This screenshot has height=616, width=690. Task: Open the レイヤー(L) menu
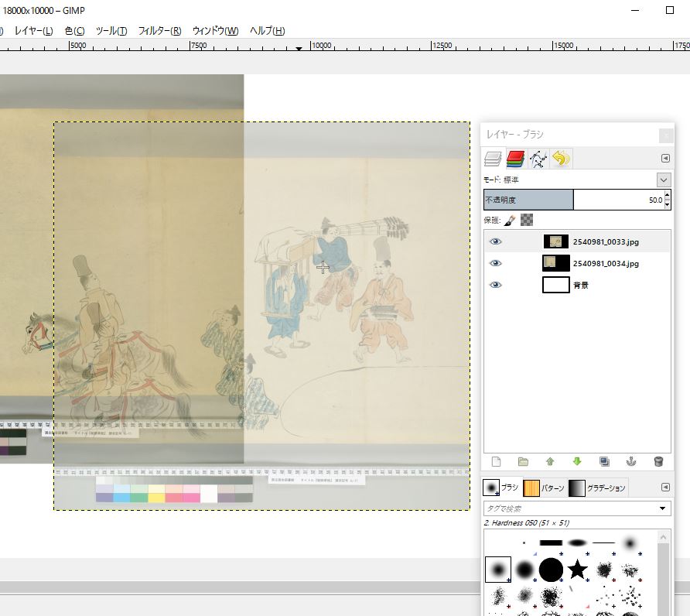point(34,31)
